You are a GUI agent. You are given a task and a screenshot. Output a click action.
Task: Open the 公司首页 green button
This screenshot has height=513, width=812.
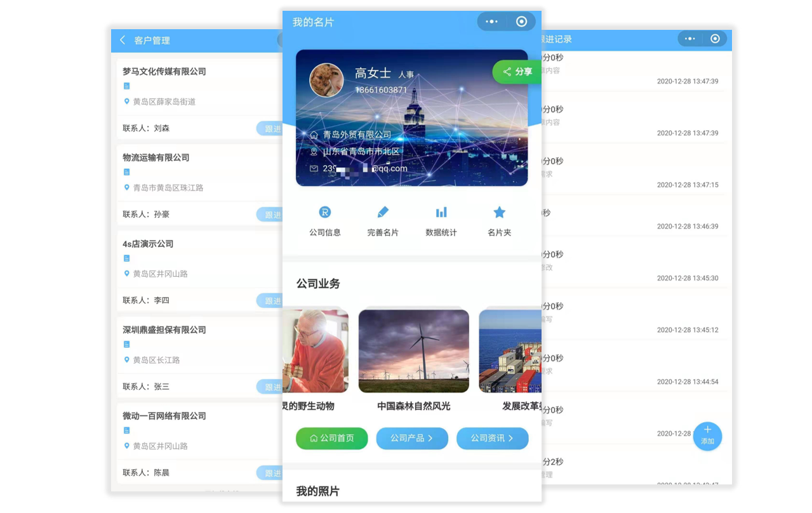[331, 438]
